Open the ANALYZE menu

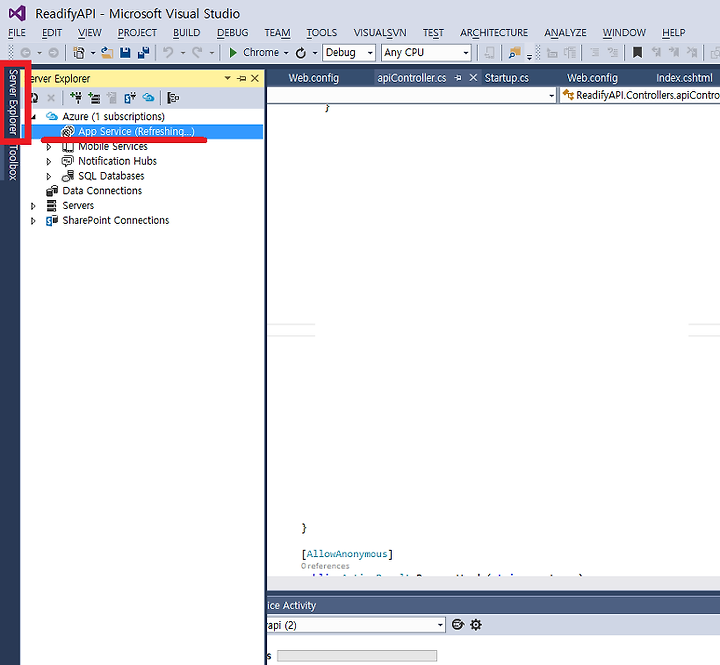pos(565,33)
